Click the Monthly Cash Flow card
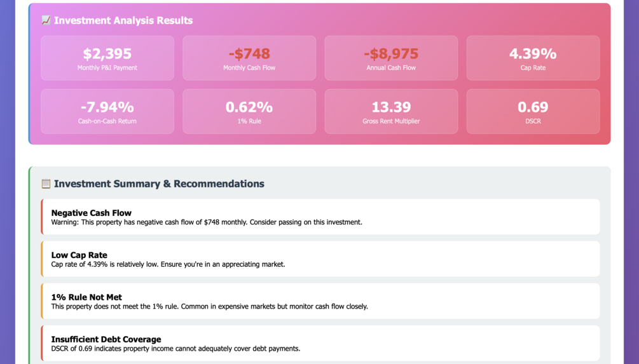 pyautogui.click(x=249, y=58)
